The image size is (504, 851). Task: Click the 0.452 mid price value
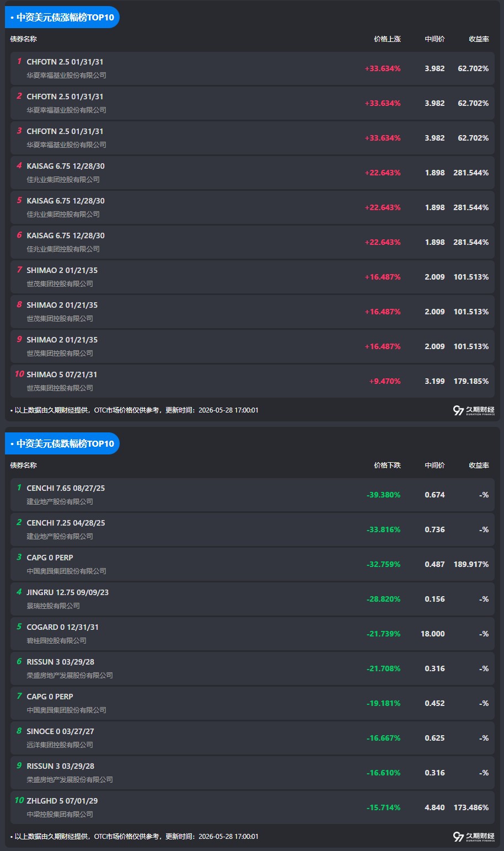click(435, 703)
